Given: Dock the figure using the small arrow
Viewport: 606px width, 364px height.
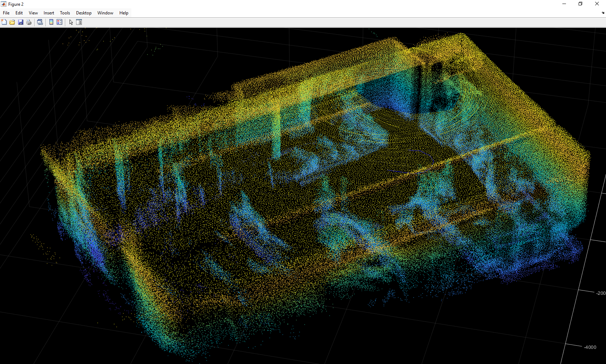Looking at the screenshot, I should pyautogui.click(x=603, y=13).
